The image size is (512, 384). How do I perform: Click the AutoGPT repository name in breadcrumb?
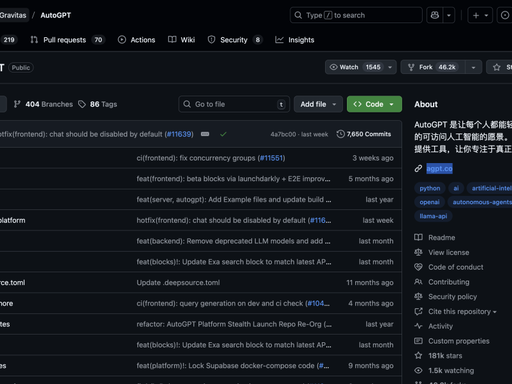point(56,15)
